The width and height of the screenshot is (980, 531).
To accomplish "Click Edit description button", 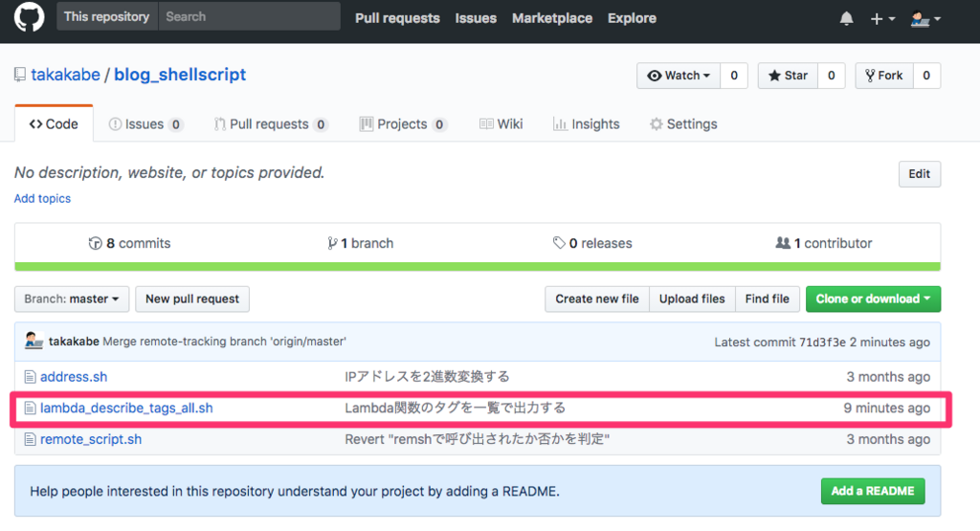I will click(x=920, y=174).
